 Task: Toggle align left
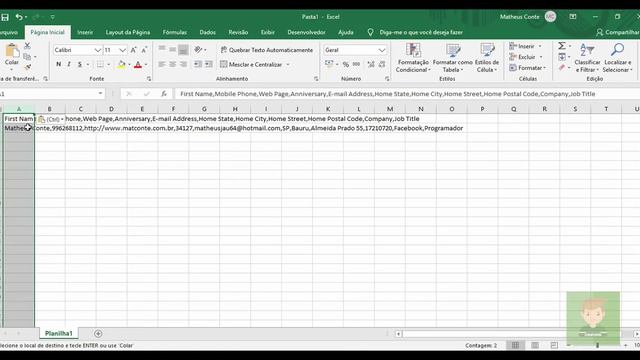162,64
